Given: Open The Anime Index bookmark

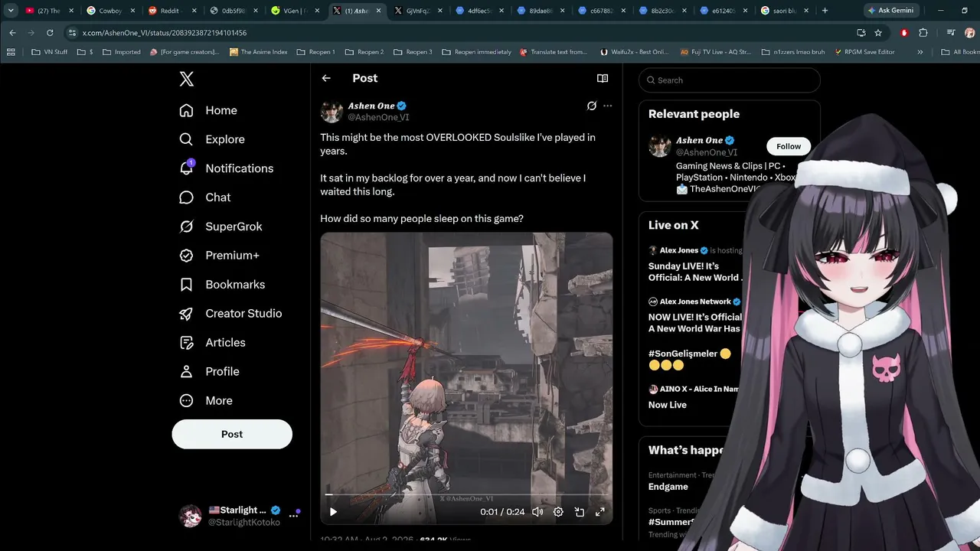Looking at the screenshot, I should [x=258, y=52].
